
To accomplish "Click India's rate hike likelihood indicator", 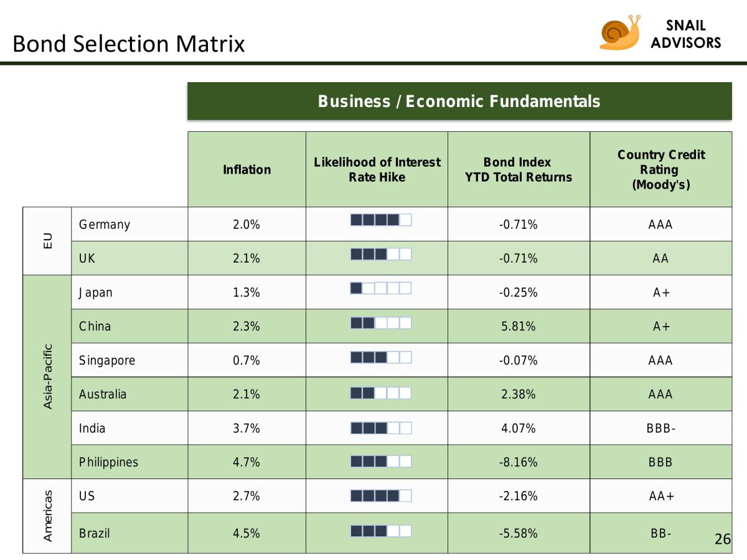I will (x=381, y=428).
